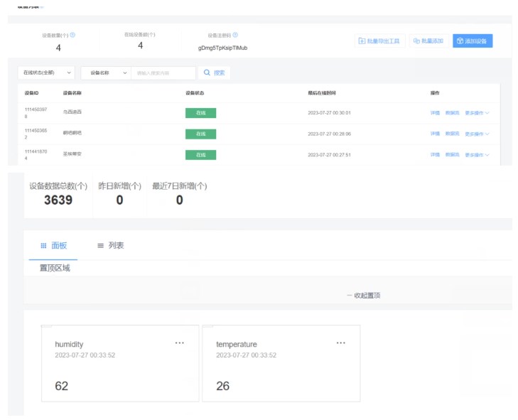Click the temperature value 26
This screenshot has height=420, width=518.
click(222, 386)
